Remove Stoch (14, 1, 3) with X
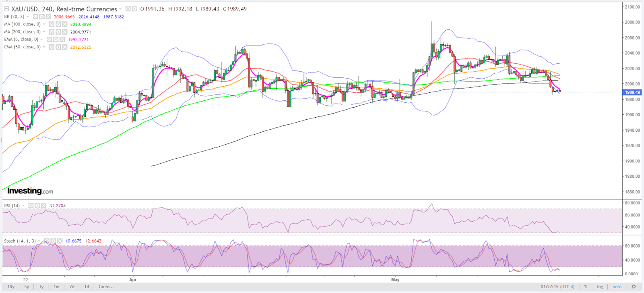This screenshot has height=293, width=644. click(60, 241)
